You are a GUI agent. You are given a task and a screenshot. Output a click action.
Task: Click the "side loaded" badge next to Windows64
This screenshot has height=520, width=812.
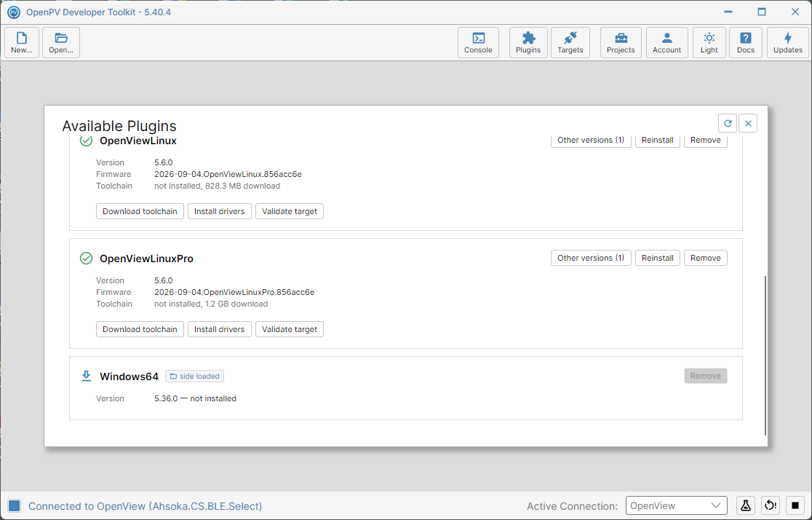point(195,376)
